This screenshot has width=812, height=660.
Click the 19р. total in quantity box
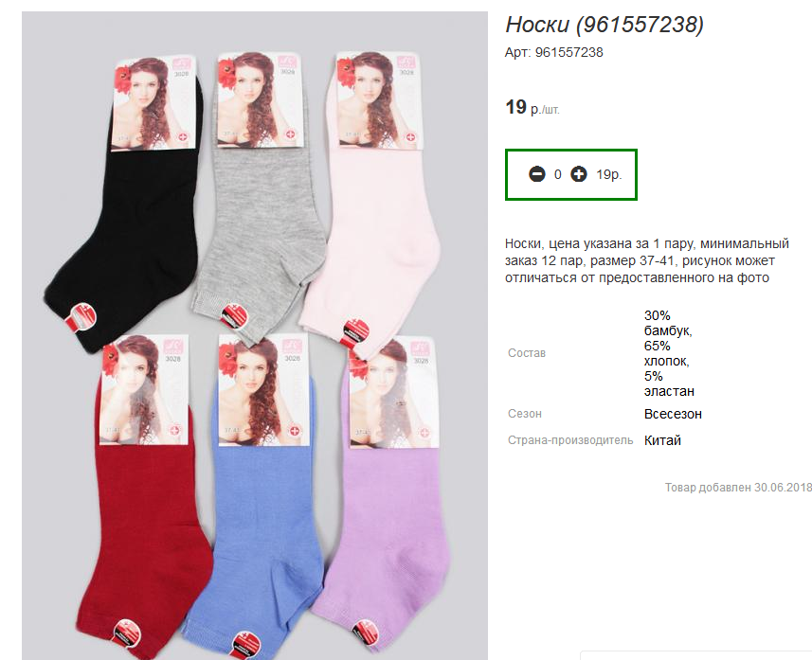(608, 174)
